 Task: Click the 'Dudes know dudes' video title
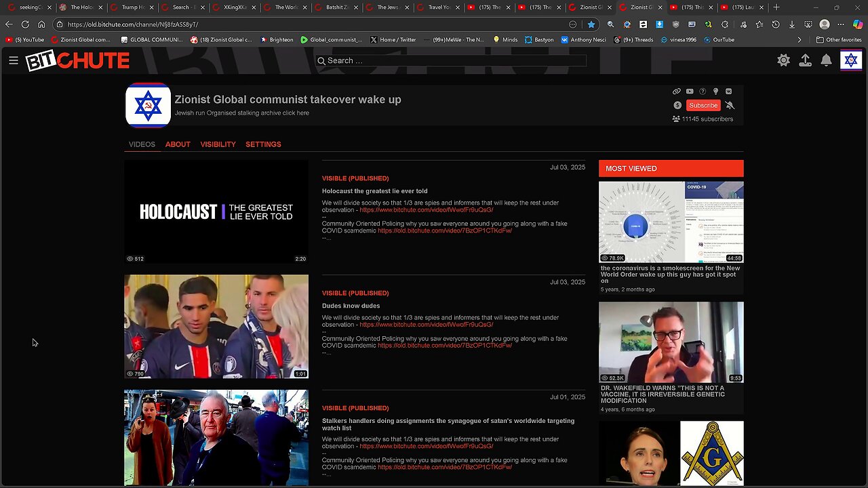[x=351, y=306]
